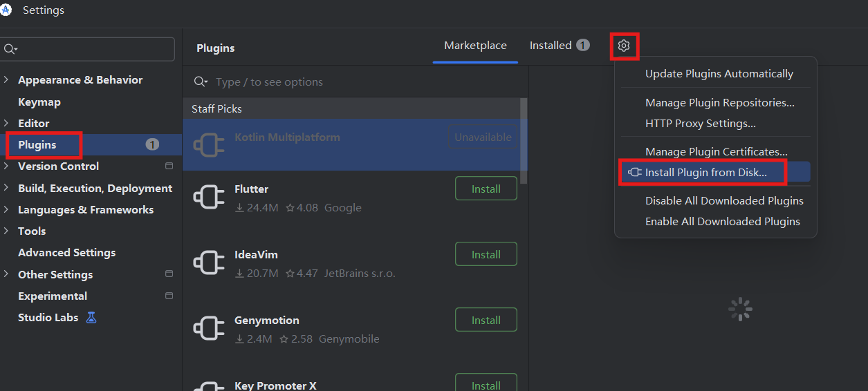Click the Version Control project-level icon

pyautogui.click(x=169, y=166)
